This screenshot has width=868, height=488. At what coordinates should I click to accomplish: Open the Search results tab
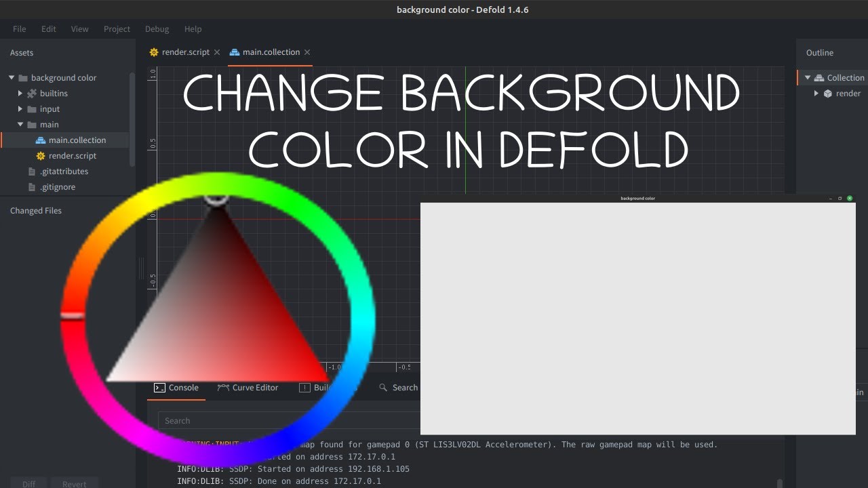point(398,388)
